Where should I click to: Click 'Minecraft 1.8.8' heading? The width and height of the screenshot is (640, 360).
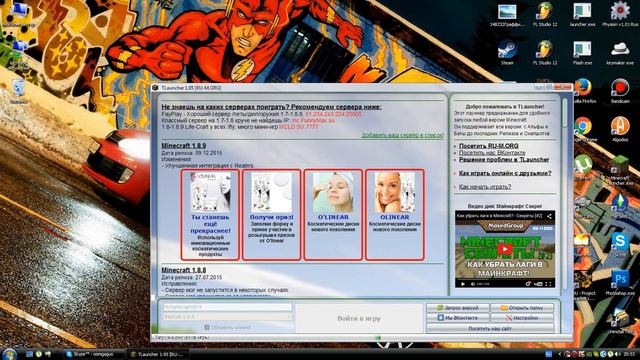point(184,270)
